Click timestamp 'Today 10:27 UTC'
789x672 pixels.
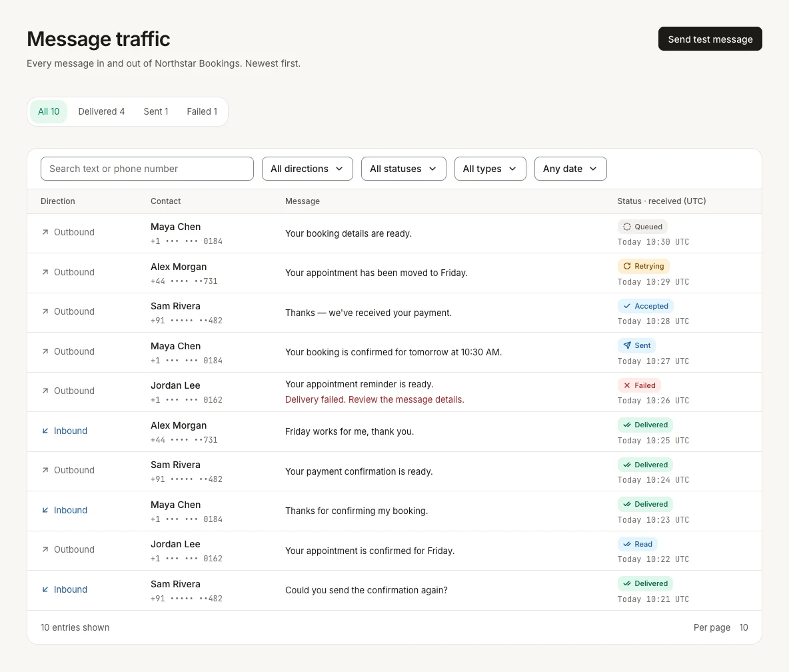(653, 361)
